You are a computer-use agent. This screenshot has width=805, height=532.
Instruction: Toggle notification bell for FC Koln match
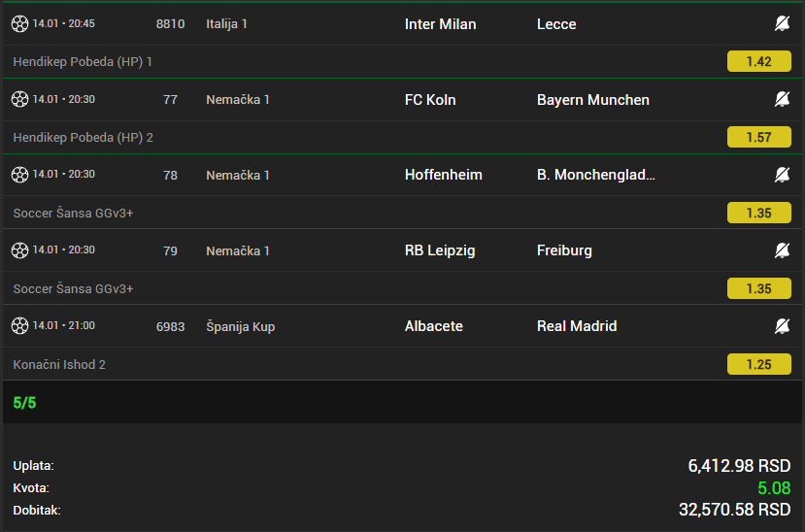[x=782, y=99]
